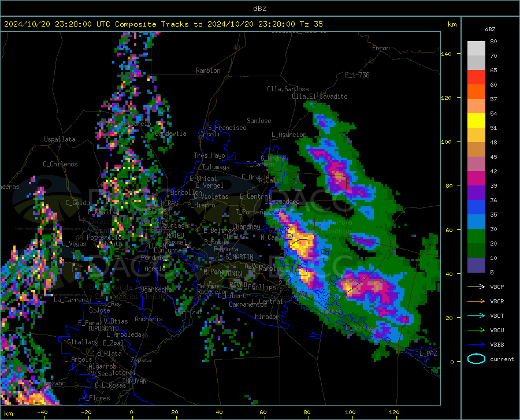Click the Clla.SanJose place label

click(288, 89)
